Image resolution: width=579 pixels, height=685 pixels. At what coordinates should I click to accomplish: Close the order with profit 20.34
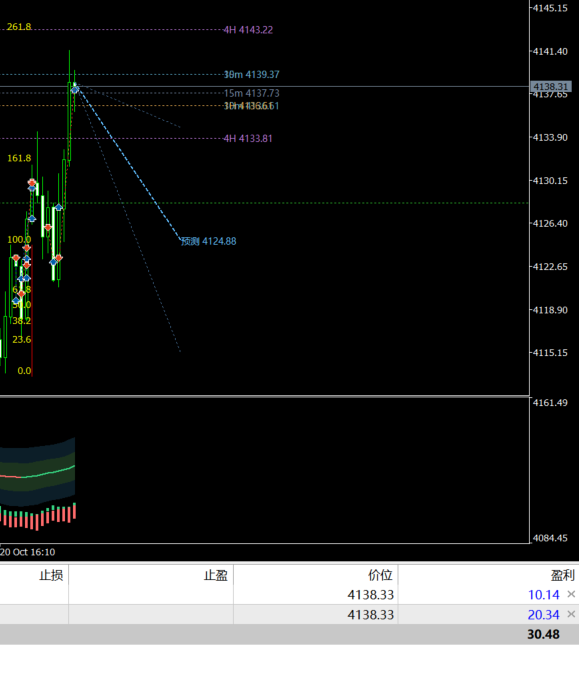click(x=571, y=614)
